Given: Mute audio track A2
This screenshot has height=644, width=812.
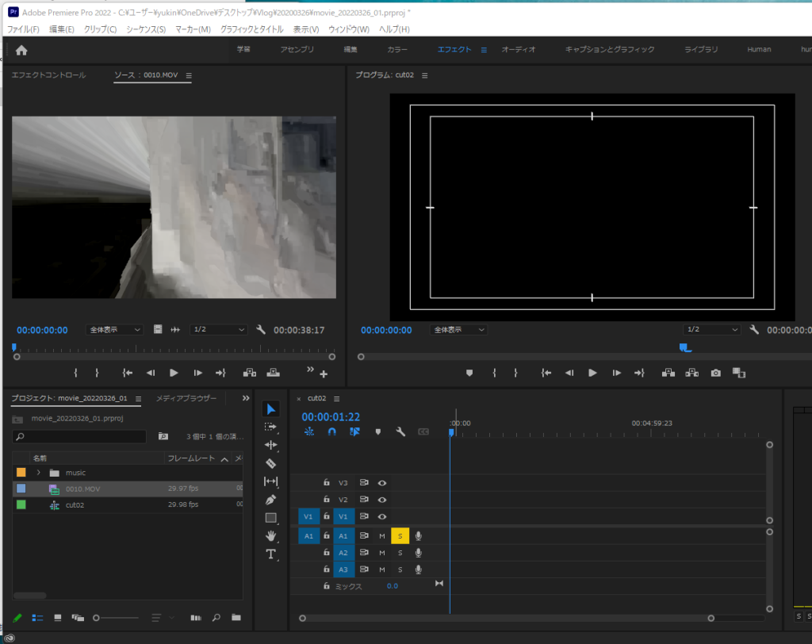Looking at the screenshot, I should point(381,553).
